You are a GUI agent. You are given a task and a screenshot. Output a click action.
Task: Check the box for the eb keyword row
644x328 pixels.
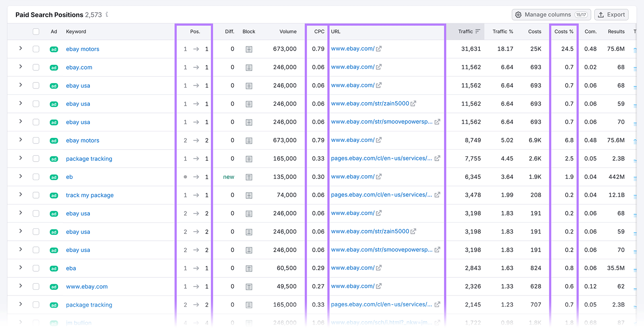[36, 177]
